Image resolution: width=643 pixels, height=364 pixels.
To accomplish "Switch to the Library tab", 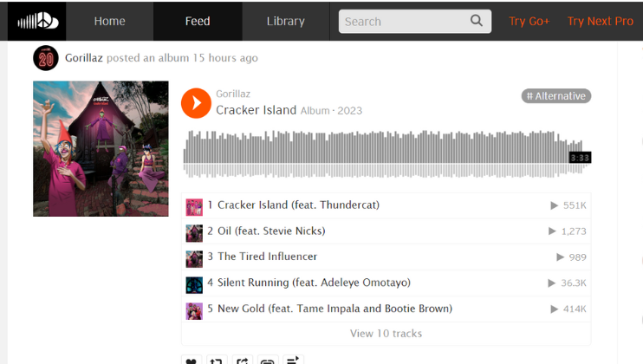I will [x=285, y=21].
